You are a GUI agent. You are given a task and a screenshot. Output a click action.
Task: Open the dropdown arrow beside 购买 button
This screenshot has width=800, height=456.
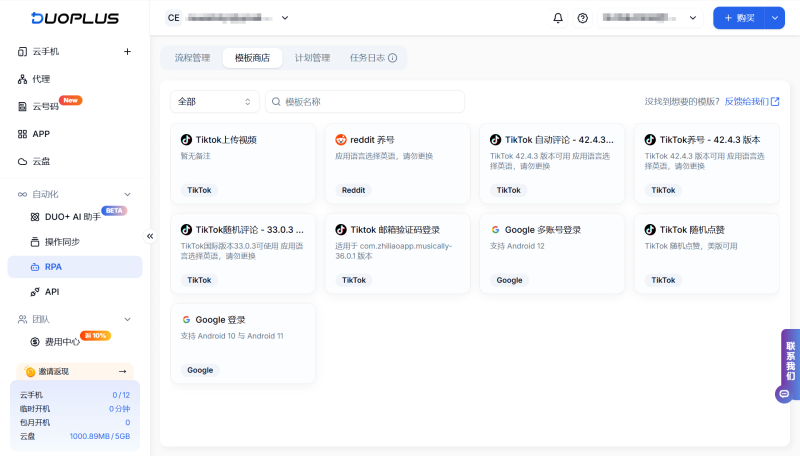coord(777,18)
